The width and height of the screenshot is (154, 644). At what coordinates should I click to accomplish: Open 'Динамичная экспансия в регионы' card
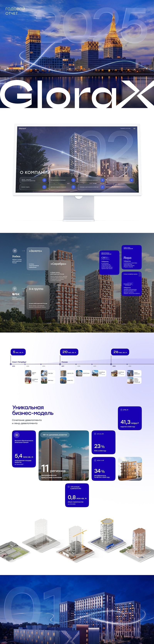[x=92, y=180]
